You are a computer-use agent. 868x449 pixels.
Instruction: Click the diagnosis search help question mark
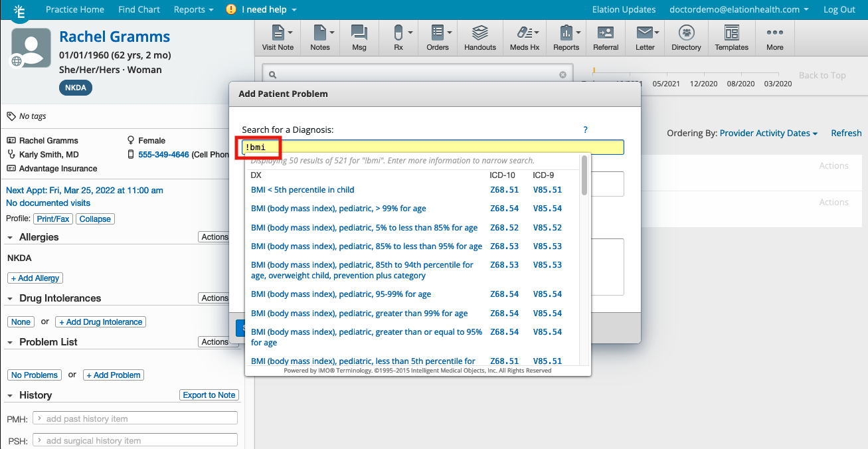(x=585, y=130)
